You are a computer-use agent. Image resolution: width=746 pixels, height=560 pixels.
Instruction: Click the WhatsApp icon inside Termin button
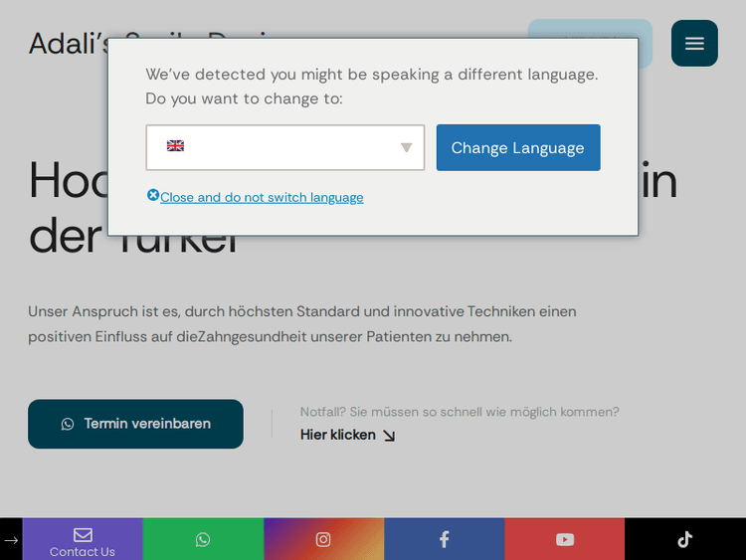tap(68, 424)
